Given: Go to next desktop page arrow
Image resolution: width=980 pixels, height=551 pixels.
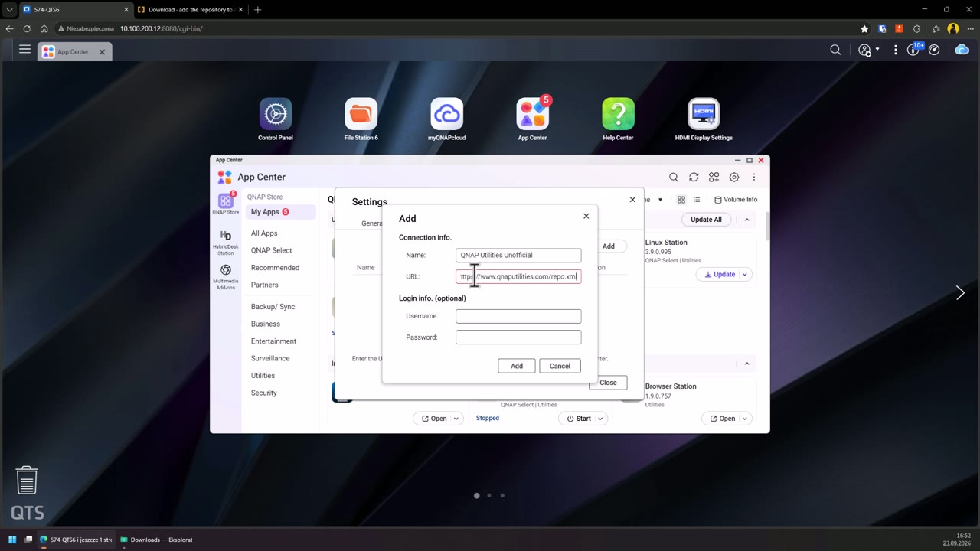Looking at the screenshot, I should [960, 293].
